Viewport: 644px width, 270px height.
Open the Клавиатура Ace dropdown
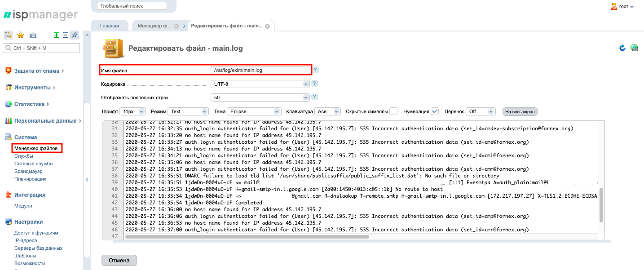[327, 111]
